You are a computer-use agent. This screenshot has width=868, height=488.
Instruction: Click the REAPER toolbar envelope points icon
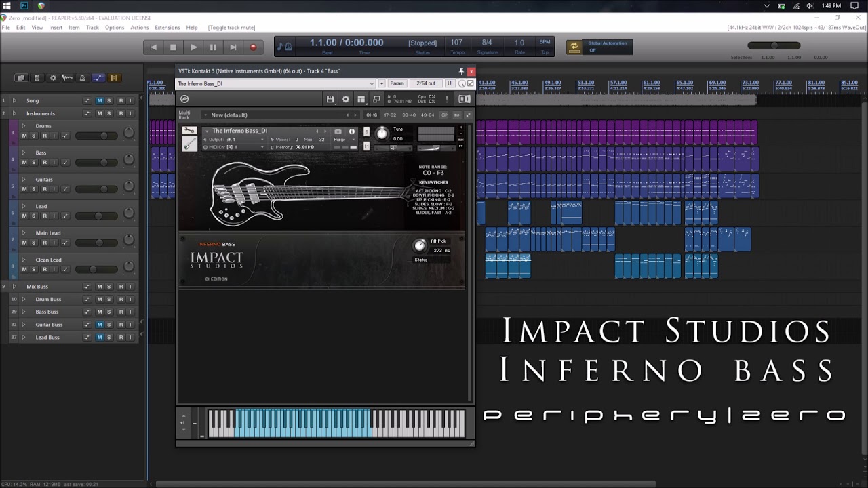tap(98, 78)
